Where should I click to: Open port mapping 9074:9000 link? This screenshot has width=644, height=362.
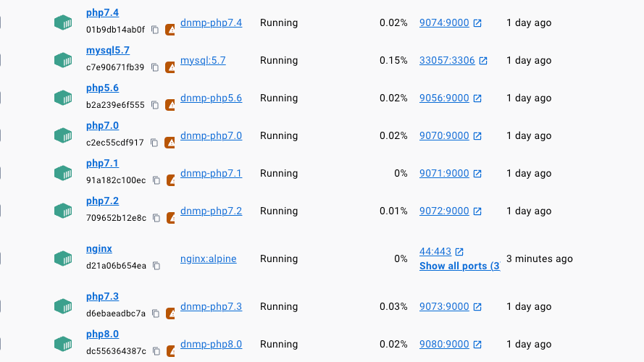[444, 22]
